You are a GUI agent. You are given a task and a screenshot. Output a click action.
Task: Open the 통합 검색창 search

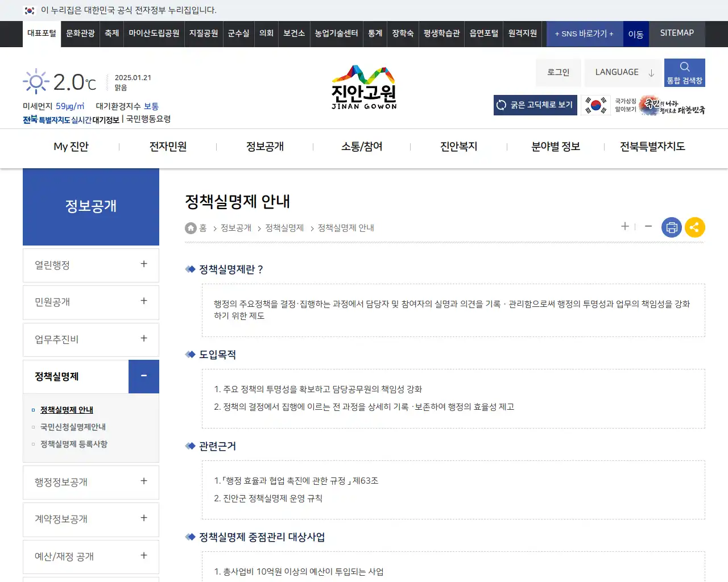684,72
